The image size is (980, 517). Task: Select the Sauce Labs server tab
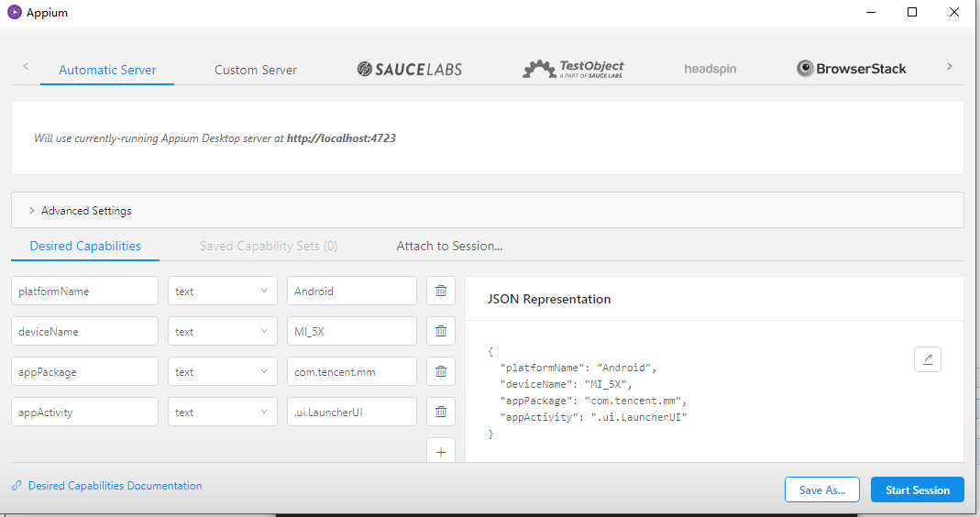[410, 69]
